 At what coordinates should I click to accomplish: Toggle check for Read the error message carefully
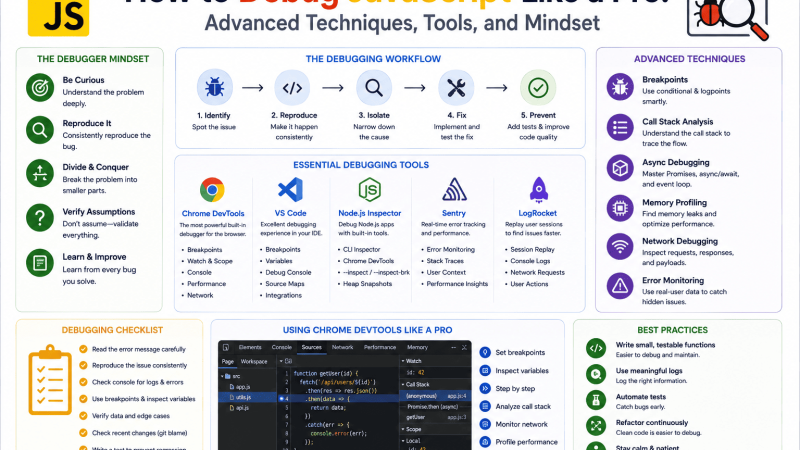click(83, 349)
